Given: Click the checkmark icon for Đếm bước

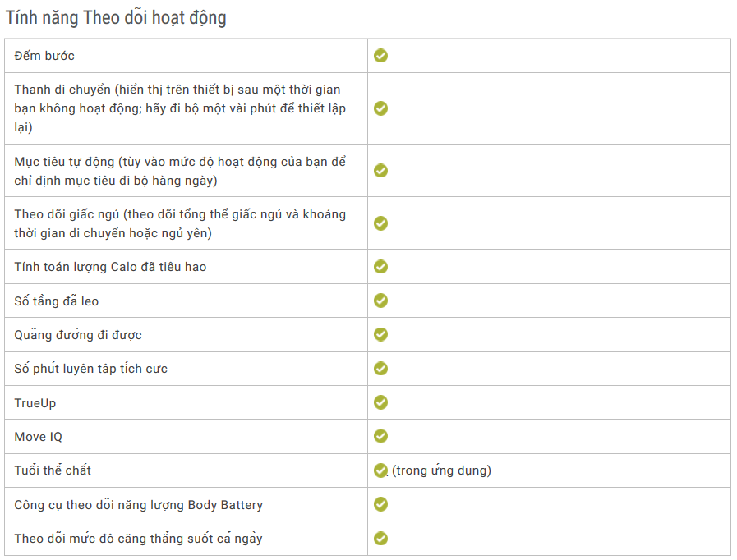Looking at the screenshot, I should (380, 56).
